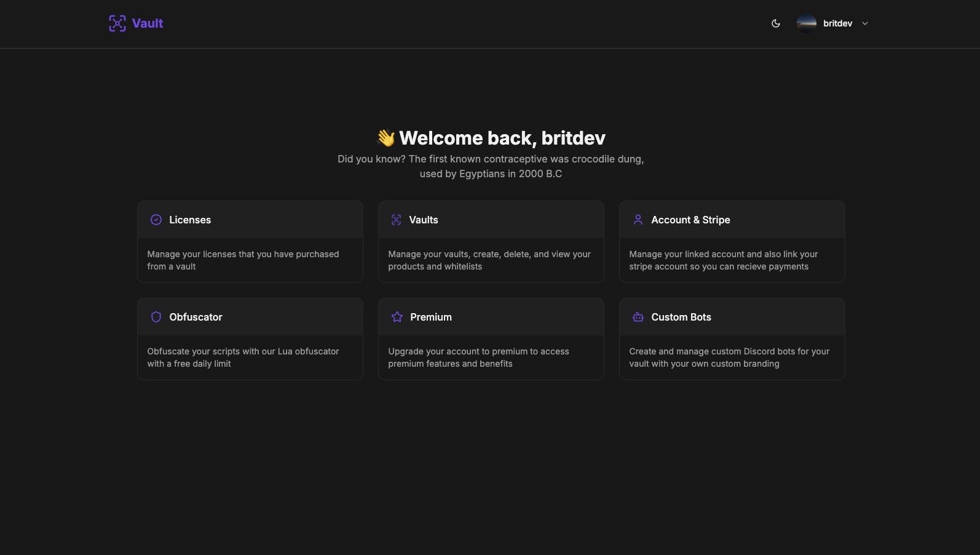Open the Licenses card title

tap(190, 220)
